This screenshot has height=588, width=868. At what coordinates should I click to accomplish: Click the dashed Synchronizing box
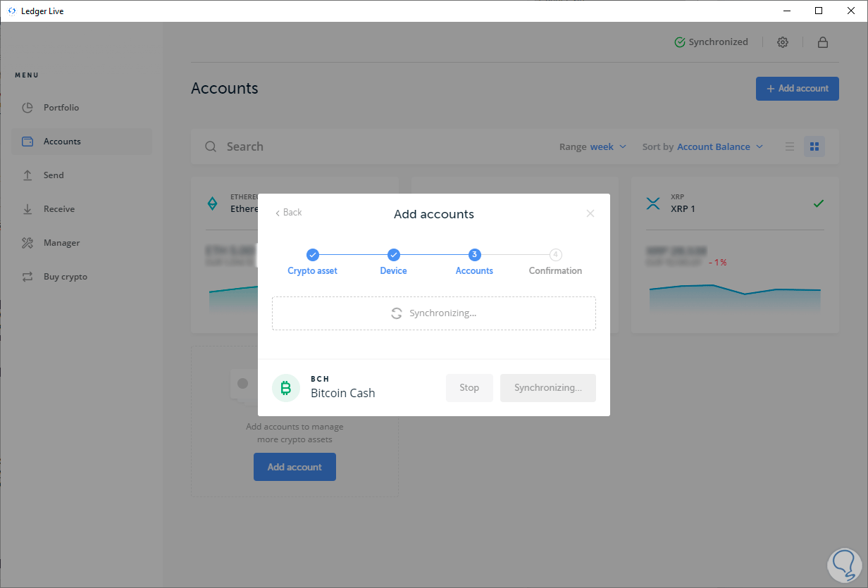(x=434, y=313)
